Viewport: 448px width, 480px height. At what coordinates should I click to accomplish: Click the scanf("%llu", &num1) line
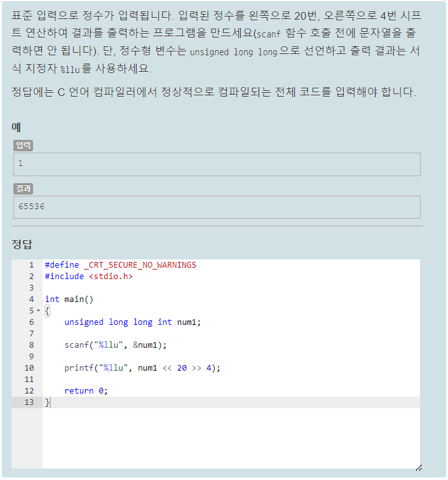pos(116,345)
